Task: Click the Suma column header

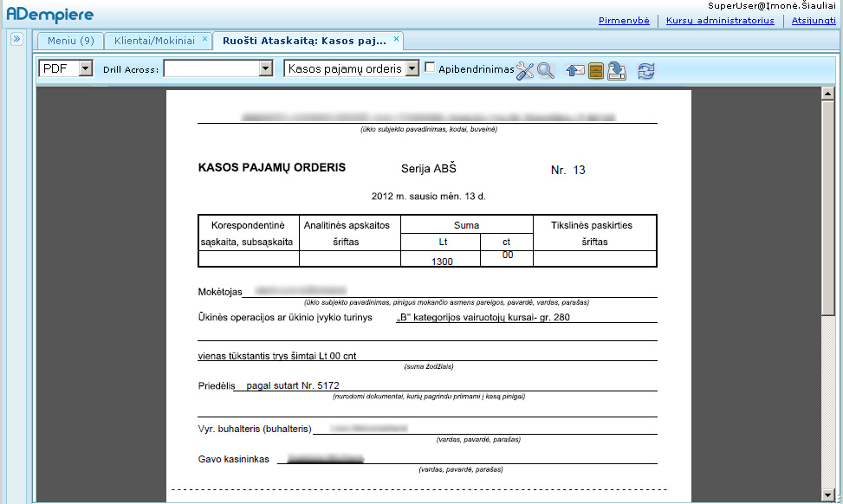Action: tap(467, 225)
